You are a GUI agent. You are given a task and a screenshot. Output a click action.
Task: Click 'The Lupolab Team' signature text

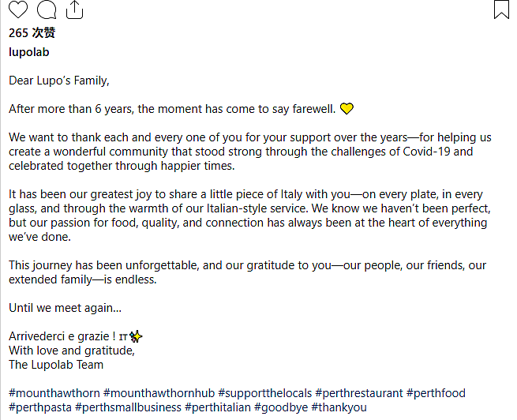tap(56, 365)
